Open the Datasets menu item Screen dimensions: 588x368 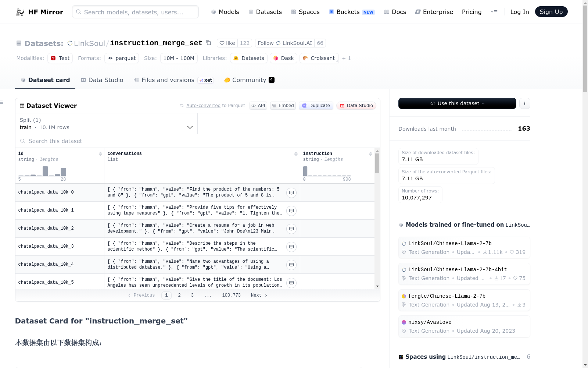[265, 12]
